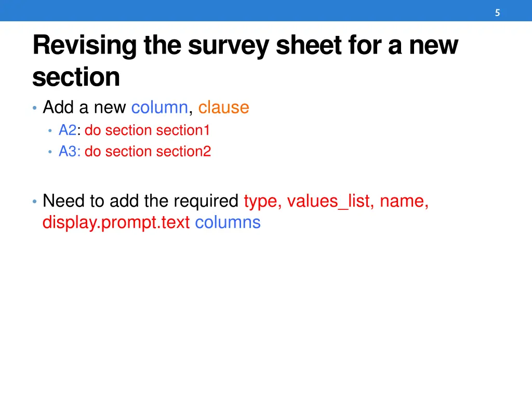The height and width of the screenshot is (399, 532).
Task: Click the blue "A3:" cell reference
Action: click(70, 152)
